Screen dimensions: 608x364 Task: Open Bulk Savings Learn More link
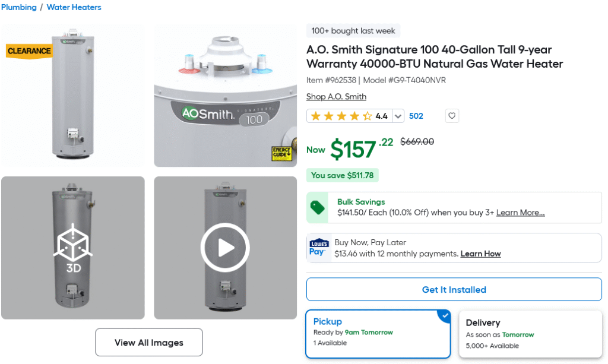[520, 213]
